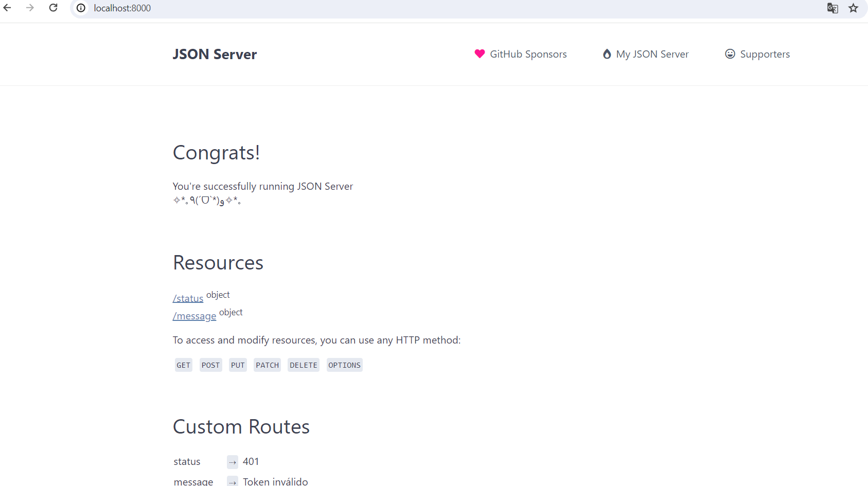Screen dimensions: 868x486
Task: Click the 'object' label beside /status
Action: pyautogui.click(x=218, y=295)
